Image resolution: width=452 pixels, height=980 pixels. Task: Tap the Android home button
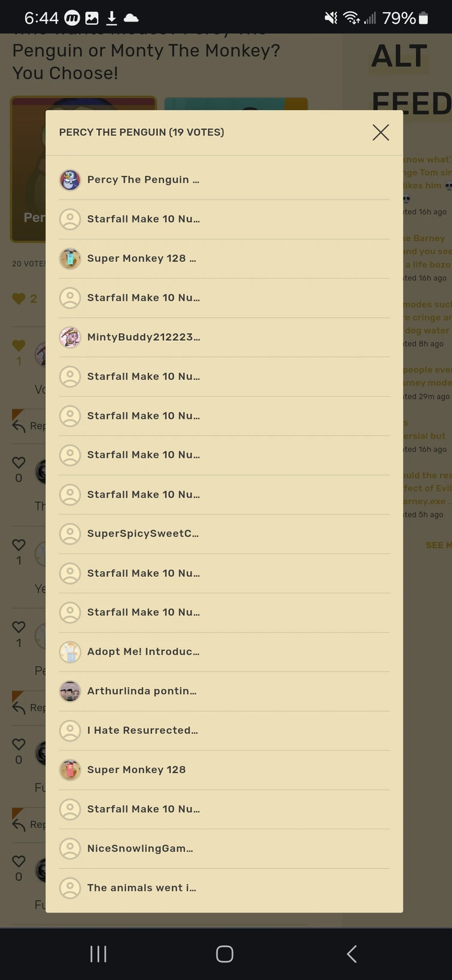(225, 954)
